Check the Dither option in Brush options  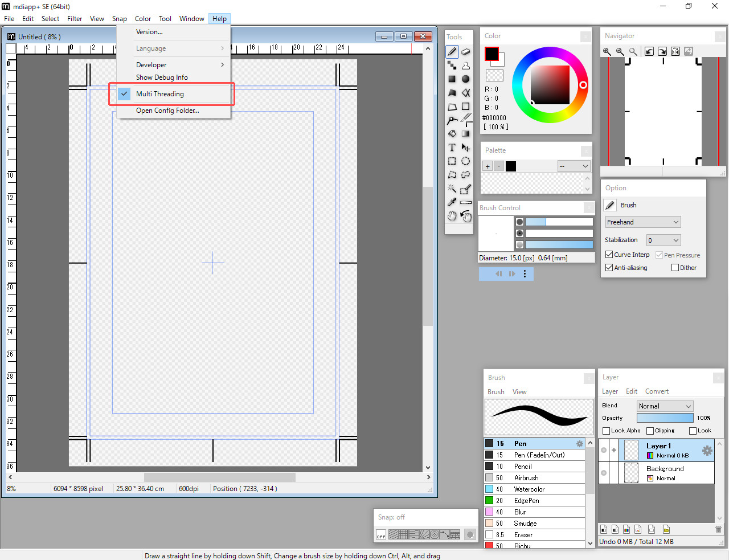coord(675,267)
